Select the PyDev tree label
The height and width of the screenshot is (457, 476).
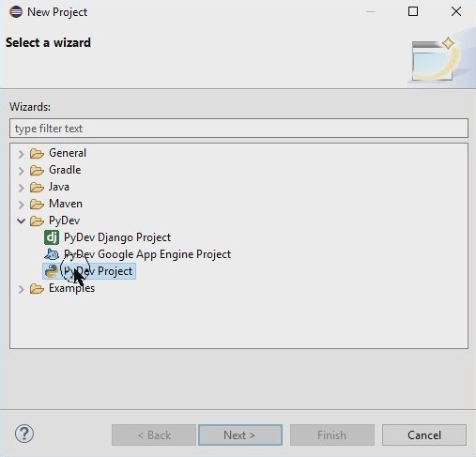(65, 221)
